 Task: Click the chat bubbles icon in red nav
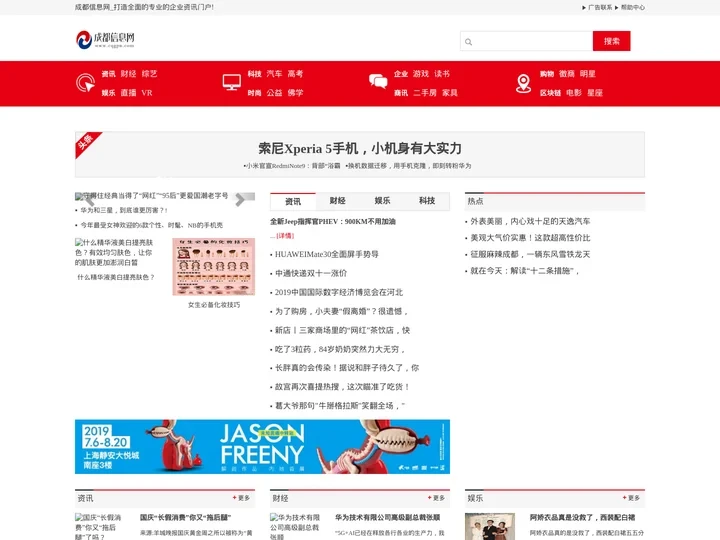point(378,82)
